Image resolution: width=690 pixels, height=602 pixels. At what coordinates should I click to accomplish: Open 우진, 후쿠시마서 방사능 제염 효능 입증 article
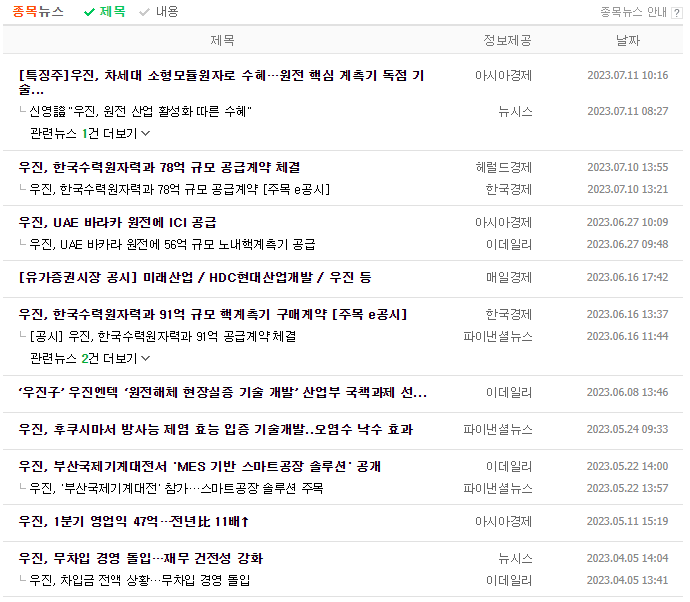click(x=216, y=429)
